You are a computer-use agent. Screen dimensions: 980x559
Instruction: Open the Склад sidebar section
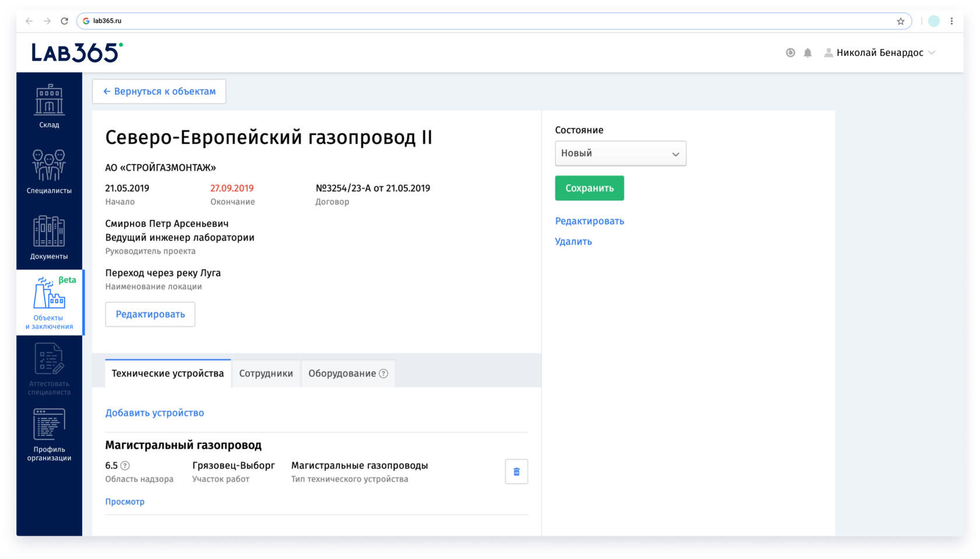pyautogui.click(x=49, y=106)
